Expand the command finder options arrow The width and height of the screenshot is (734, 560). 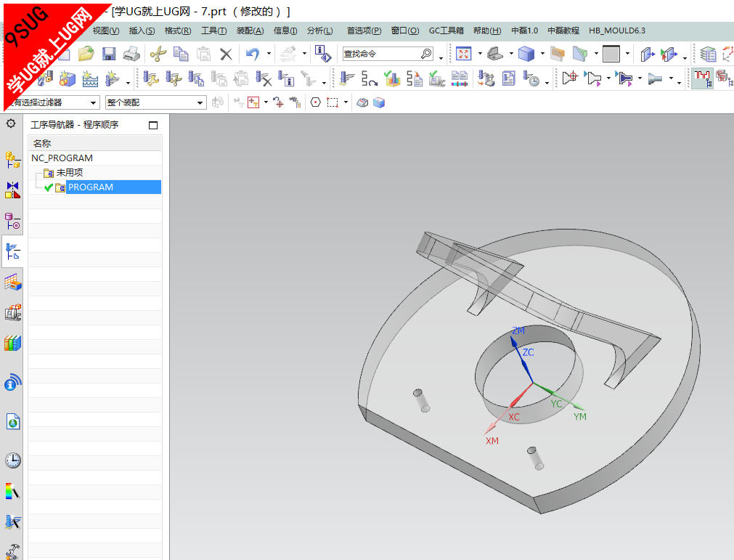coord(441,58)
